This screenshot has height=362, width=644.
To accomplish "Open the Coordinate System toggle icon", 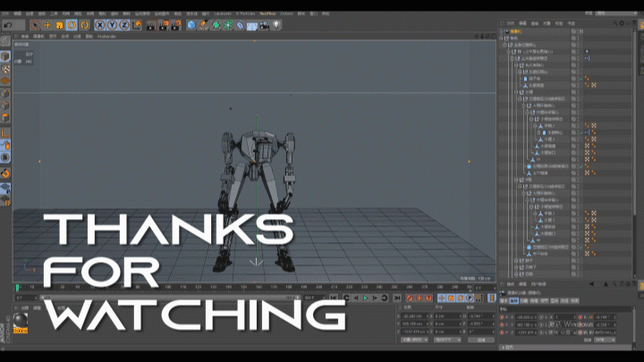I will pyautogui.click(x=137, y=25).
